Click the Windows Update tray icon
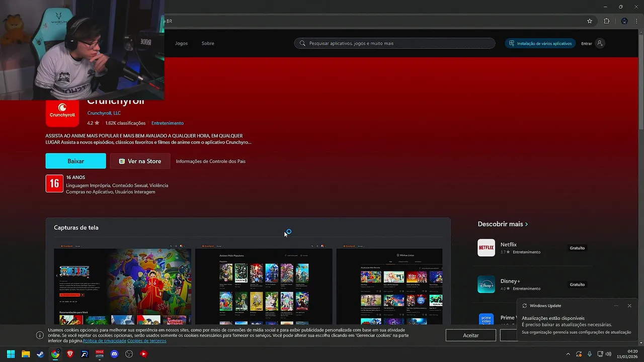 [579, 354]
